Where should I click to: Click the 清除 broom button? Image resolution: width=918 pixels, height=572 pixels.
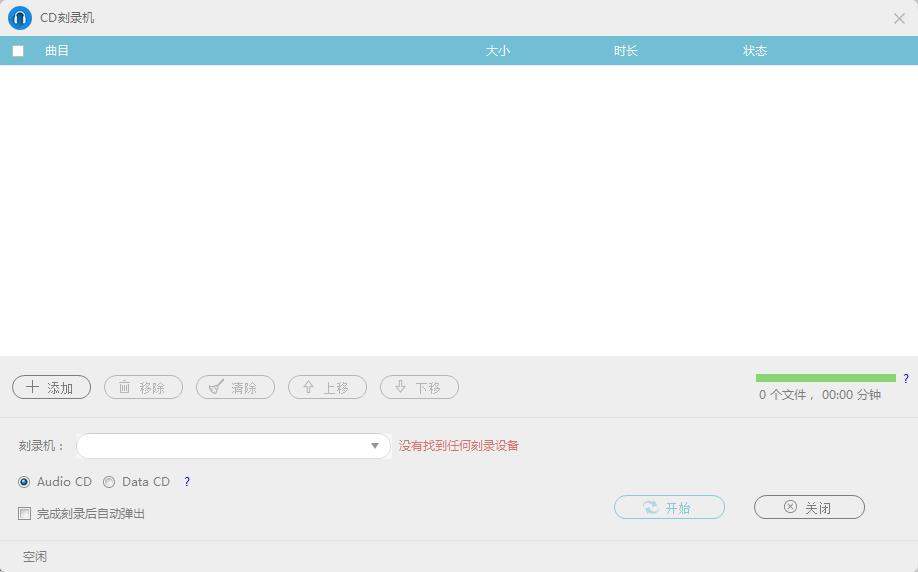click(235, 387)
